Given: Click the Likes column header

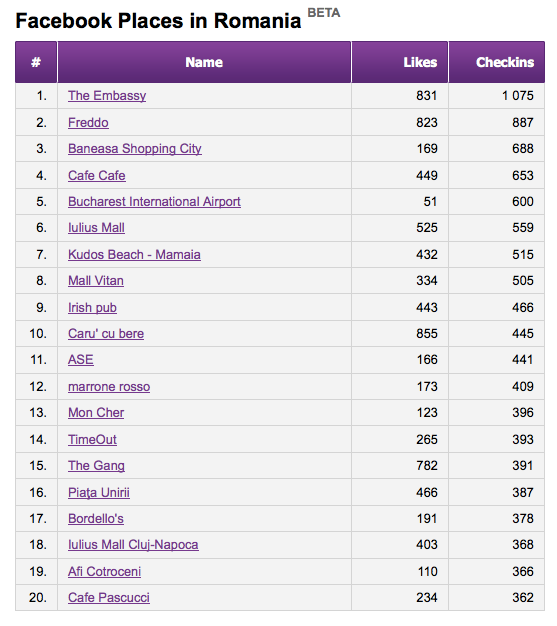Looking at the screenshot, I should tap(420, 62).
